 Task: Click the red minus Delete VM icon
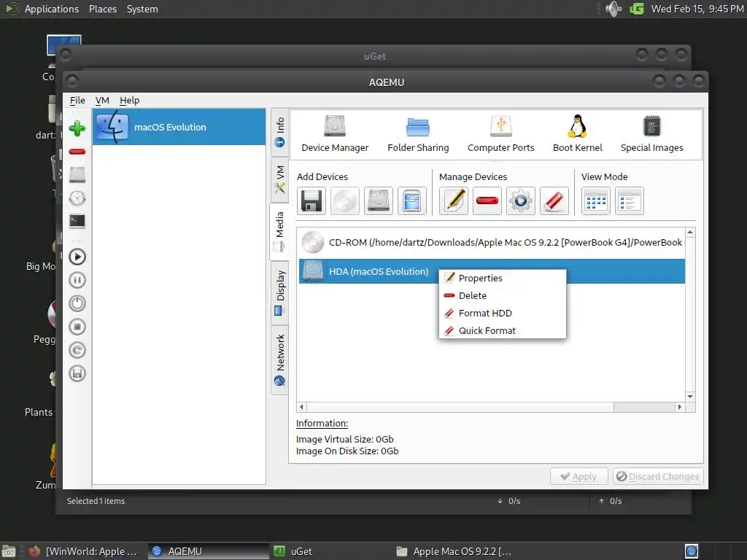[77, 152]
